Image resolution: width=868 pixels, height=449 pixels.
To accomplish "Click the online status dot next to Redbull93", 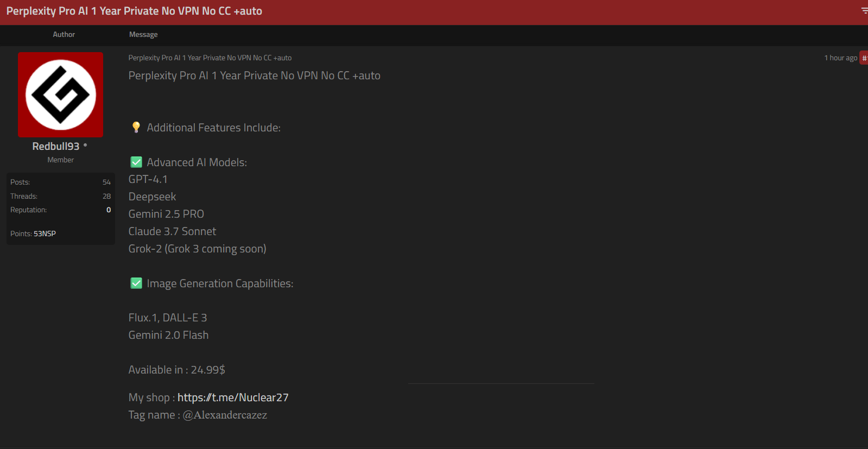I will coord(85,145).
